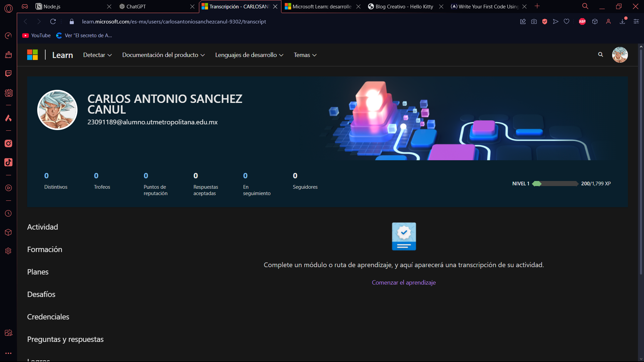Viewport: 644px width, 362px height.
Task: Click Microsoft Learn search icon
Action: (600, 55)
